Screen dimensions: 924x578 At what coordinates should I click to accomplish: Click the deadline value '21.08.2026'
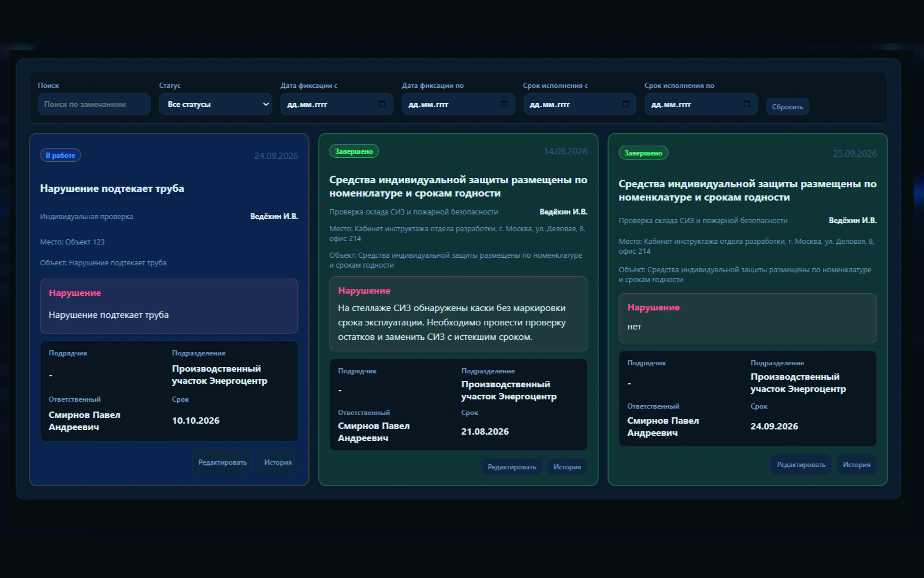point(485,432)
